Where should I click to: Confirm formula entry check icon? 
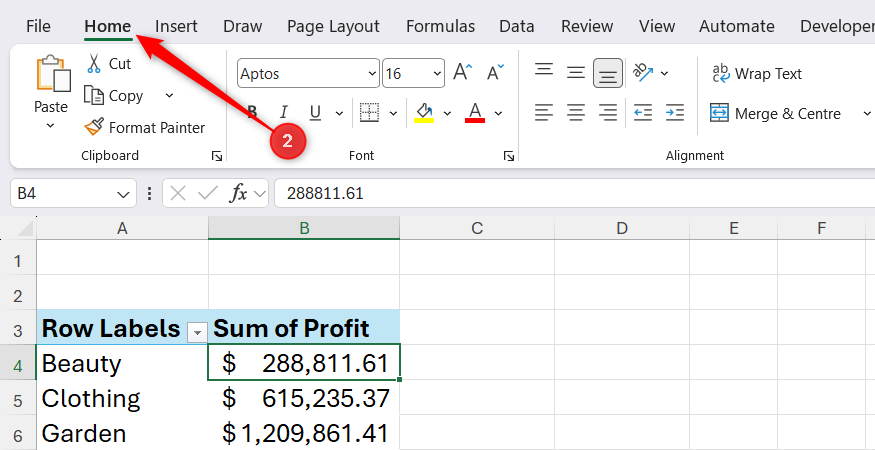tap(208, 194)
